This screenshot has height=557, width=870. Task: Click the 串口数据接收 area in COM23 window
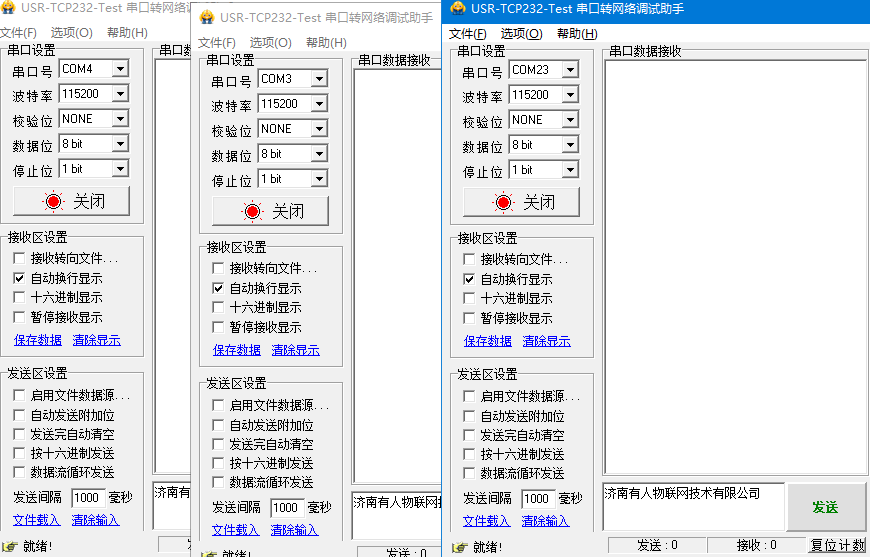pyautogui.click(x=735, y=267)
